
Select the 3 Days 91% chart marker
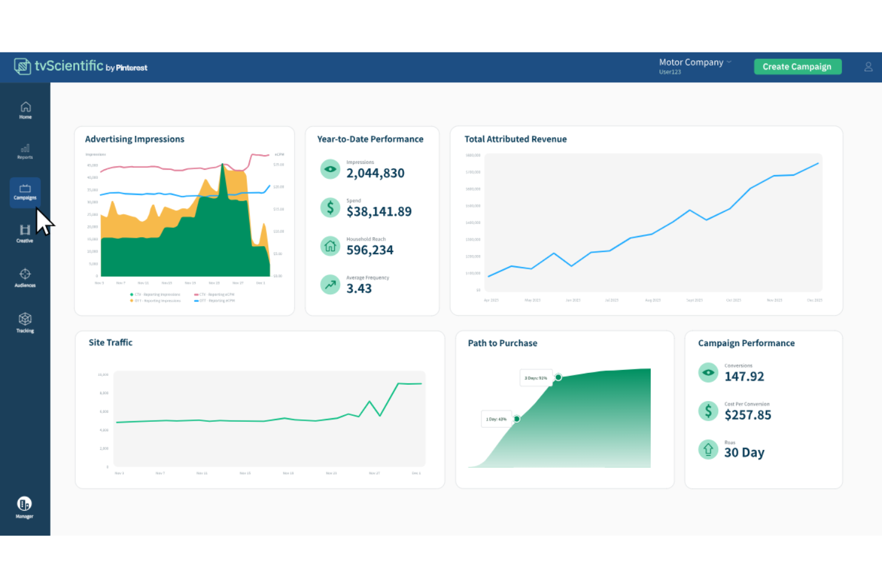[558, 377]
